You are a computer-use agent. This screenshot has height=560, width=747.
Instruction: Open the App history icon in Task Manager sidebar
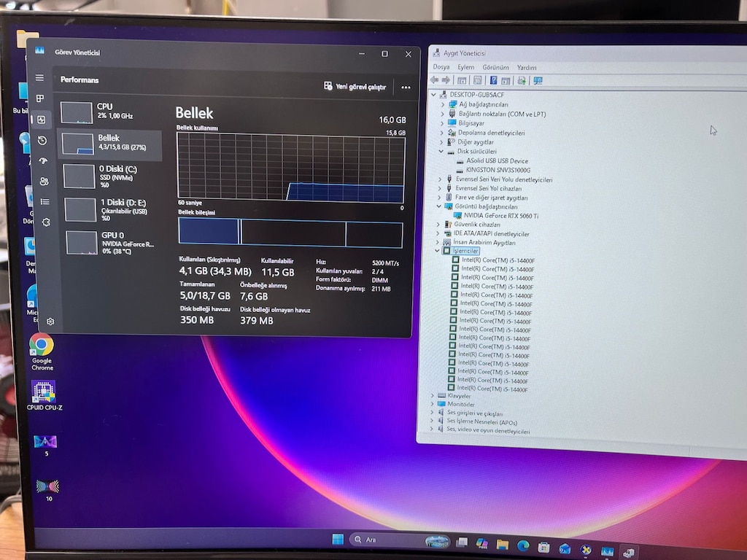(x=42, y=140)
